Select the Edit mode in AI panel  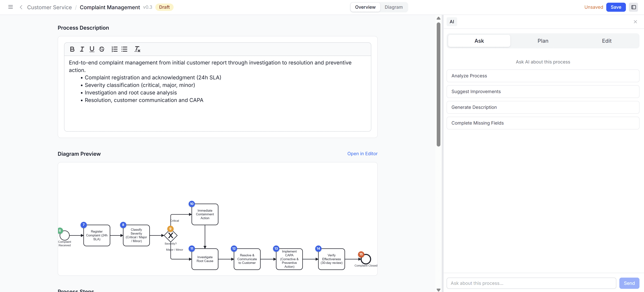coord(606,41)
